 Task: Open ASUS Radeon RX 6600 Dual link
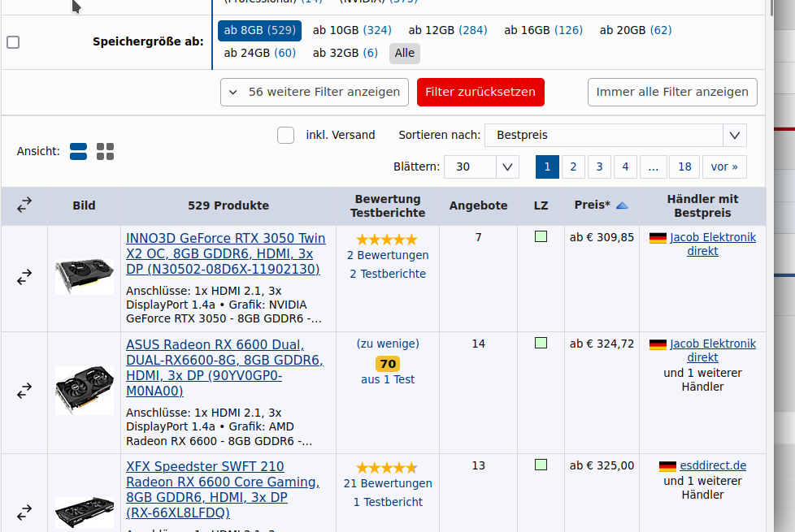pos(224,368)
